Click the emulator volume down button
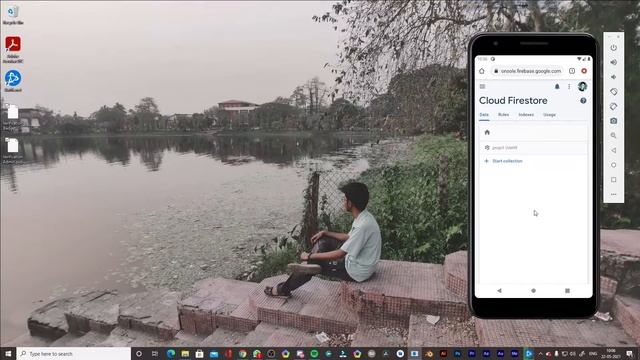Image resolution: width=640 pixels, height=360 pixels. [x=613, y=77]
